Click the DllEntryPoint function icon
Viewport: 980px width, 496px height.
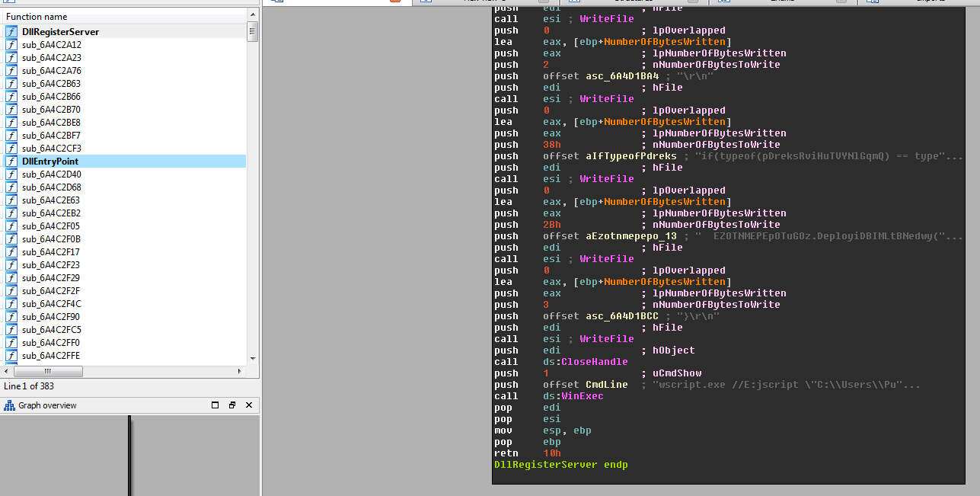[11, 162]
